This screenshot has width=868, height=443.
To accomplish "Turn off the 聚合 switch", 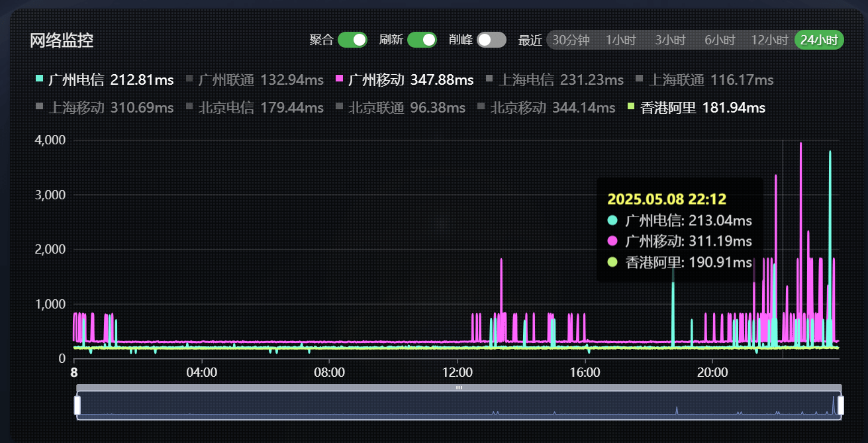I will tap(352, 40).
